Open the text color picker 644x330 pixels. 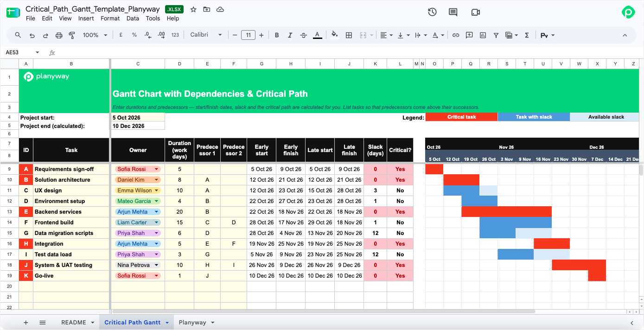(317, 35)
